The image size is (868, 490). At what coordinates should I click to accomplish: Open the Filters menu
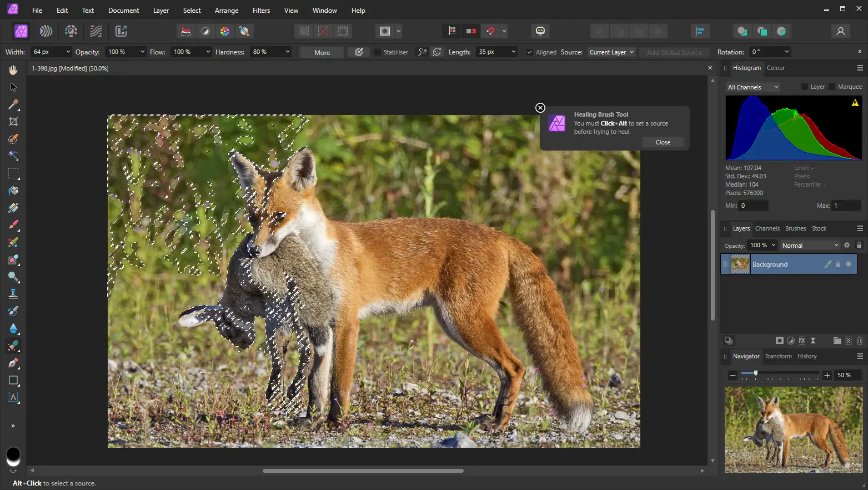pos(261,10)
